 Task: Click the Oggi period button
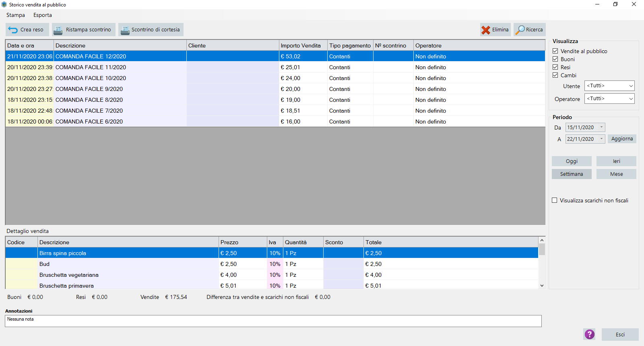click(x=572, y=161)
